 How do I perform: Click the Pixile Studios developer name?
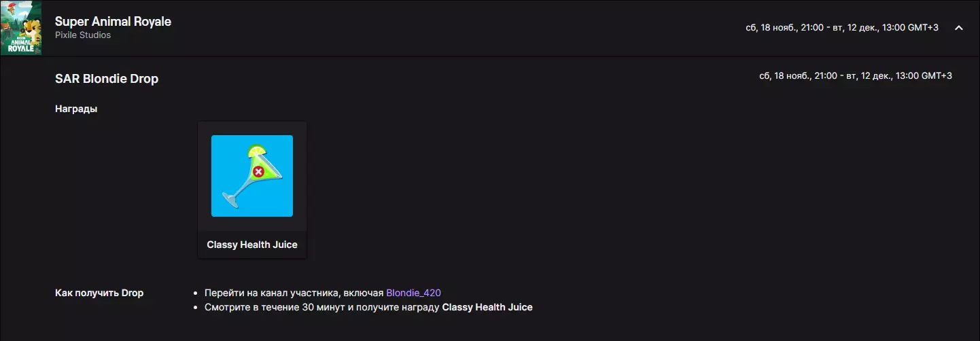[x=83, y=35]
